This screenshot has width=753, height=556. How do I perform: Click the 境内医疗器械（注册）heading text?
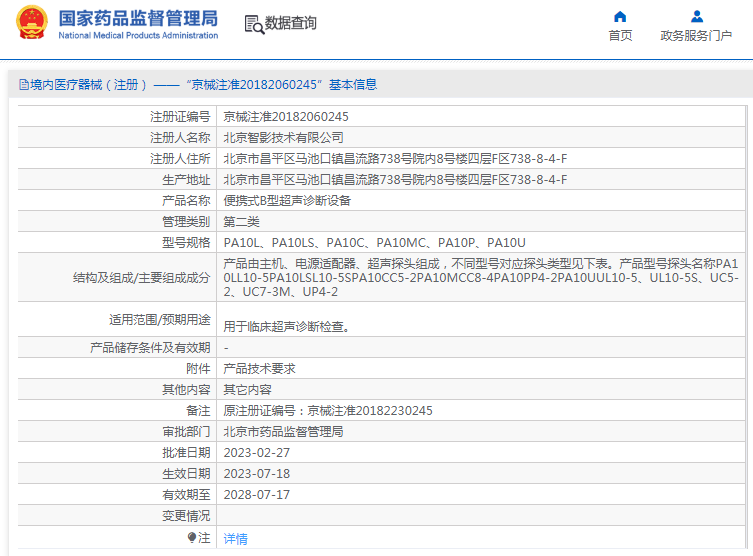point(88,85)
